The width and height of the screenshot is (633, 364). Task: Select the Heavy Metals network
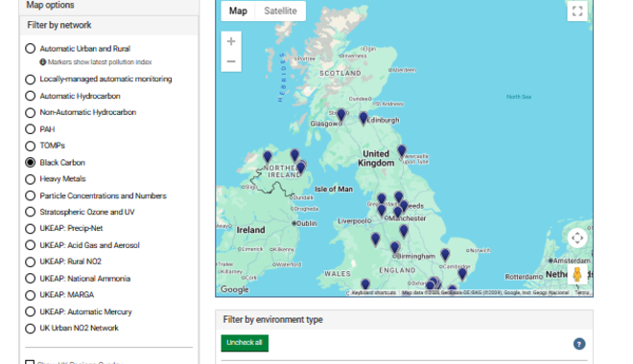(31, 179)
